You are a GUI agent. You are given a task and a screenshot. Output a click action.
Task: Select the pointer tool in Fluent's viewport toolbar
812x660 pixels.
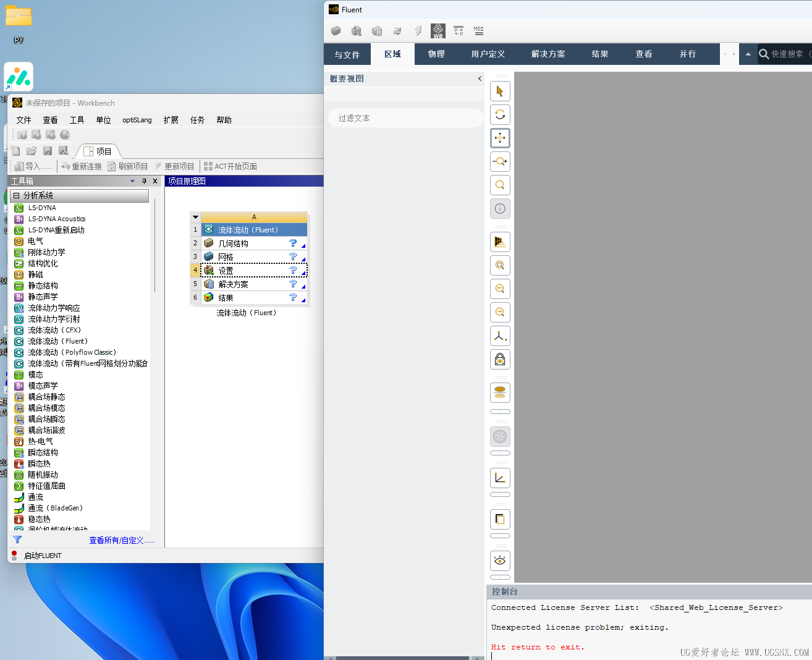click(x=500, y=91)
